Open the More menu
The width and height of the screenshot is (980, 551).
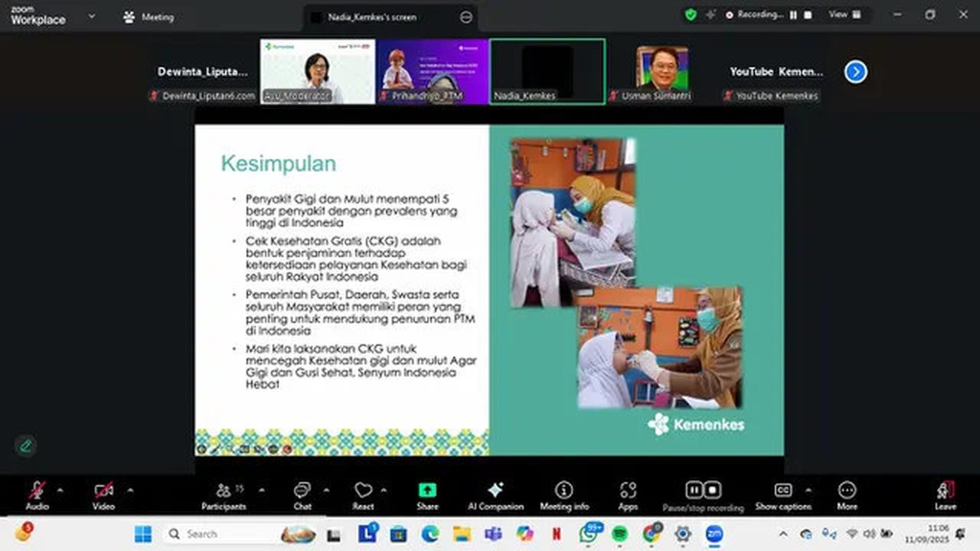click(847, 495)
